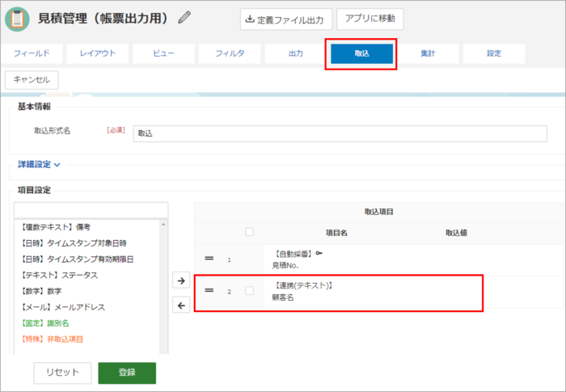Viewport: 566px width, 392px height.
Task: Grab the drag handle of 見積No. row
Action: (x=209, y=259)
